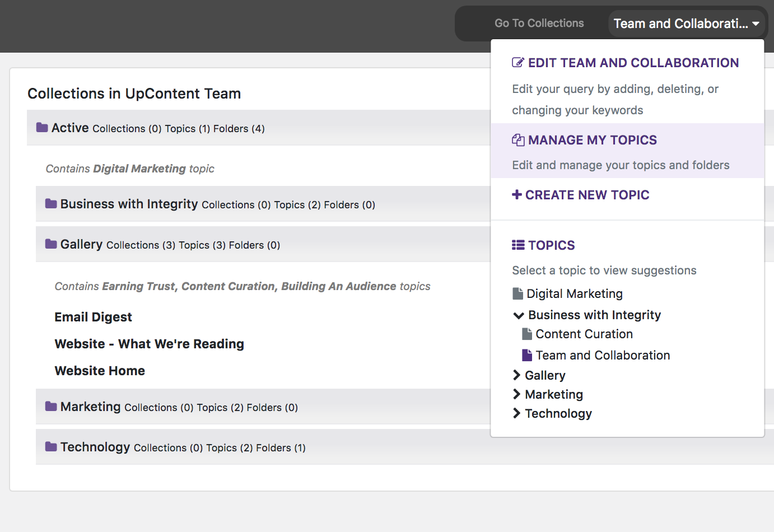Click the Manage My Topics copy icon

[x=518, y=140]
